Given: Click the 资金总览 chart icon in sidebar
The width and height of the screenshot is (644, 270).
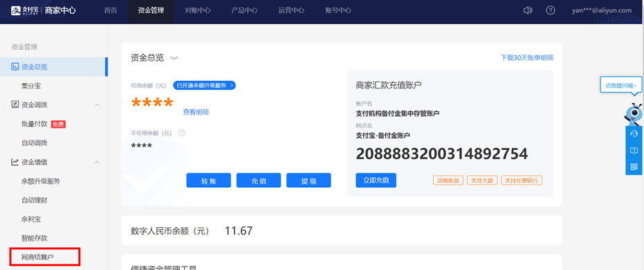Looking at the screenshot, I should (15, 66).
